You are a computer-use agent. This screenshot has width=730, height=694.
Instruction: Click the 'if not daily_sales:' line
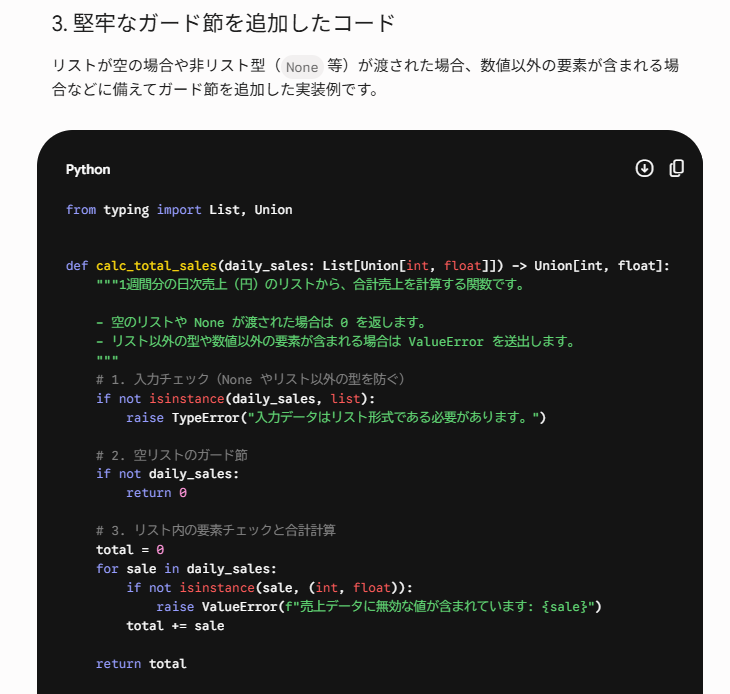pyautogui.click(x=167, y=474)
